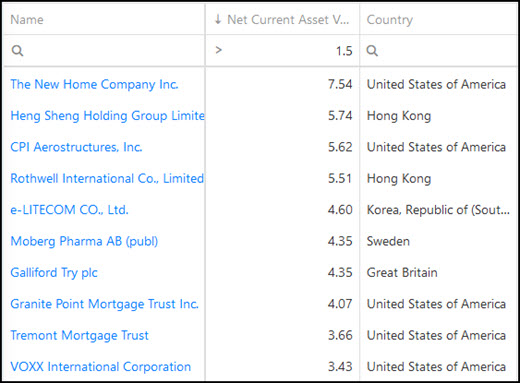
Task: Click the search icon in Name filter
Action: [17, 51]
